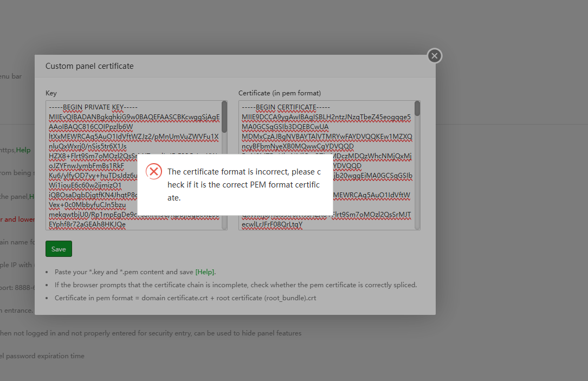This screenshot has height=381, width=588.
Task: Click the incorrect certificate format error message
Action: pos(244,184)
